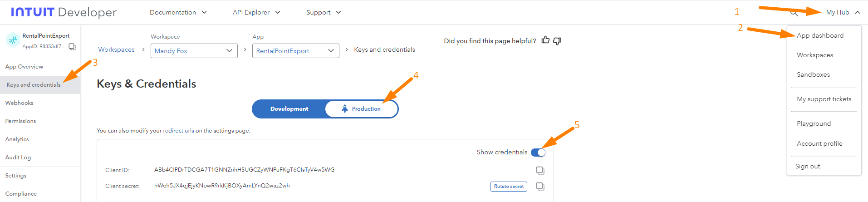Go to Workspaces breadcrumb link

[116, 49]
